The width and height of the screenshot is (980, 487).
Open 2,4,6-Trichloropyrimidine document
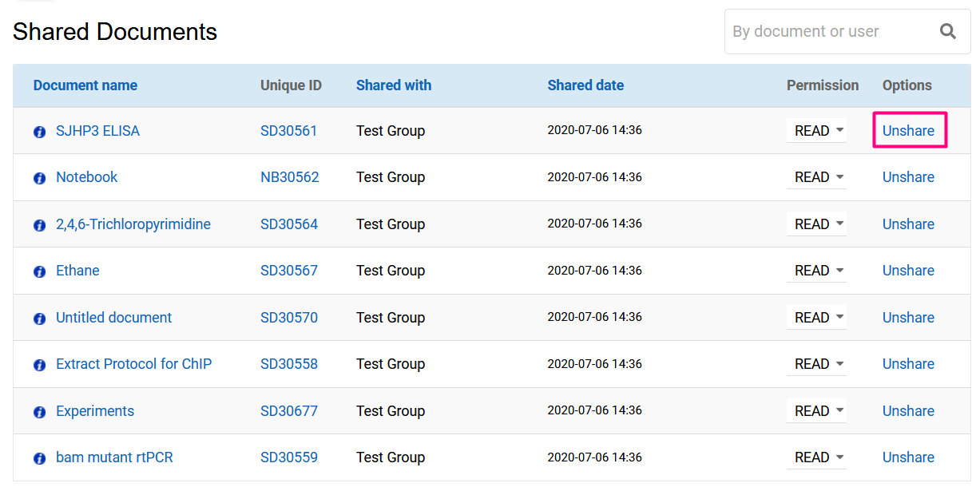pyautogui.click(x=133, y=224)
